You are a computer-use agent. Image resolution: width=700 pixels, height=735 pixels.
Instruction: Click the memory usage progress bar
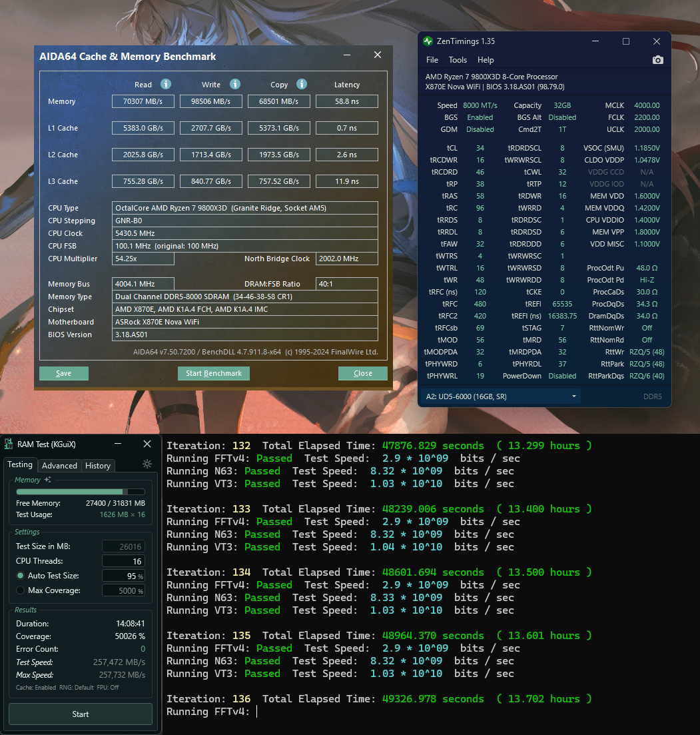(80, 492)
